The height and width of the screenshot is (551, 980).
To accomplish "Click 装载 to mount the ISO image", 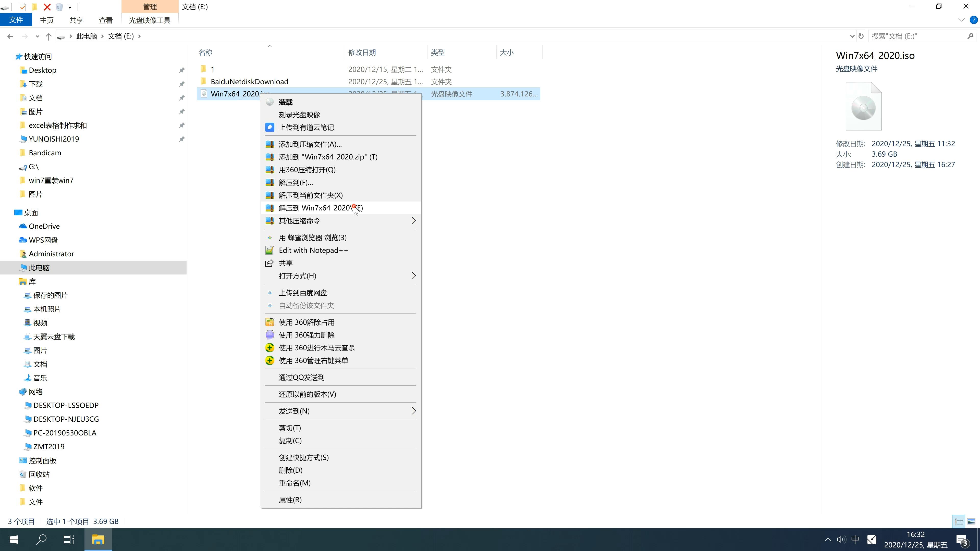I will point(285,101).
